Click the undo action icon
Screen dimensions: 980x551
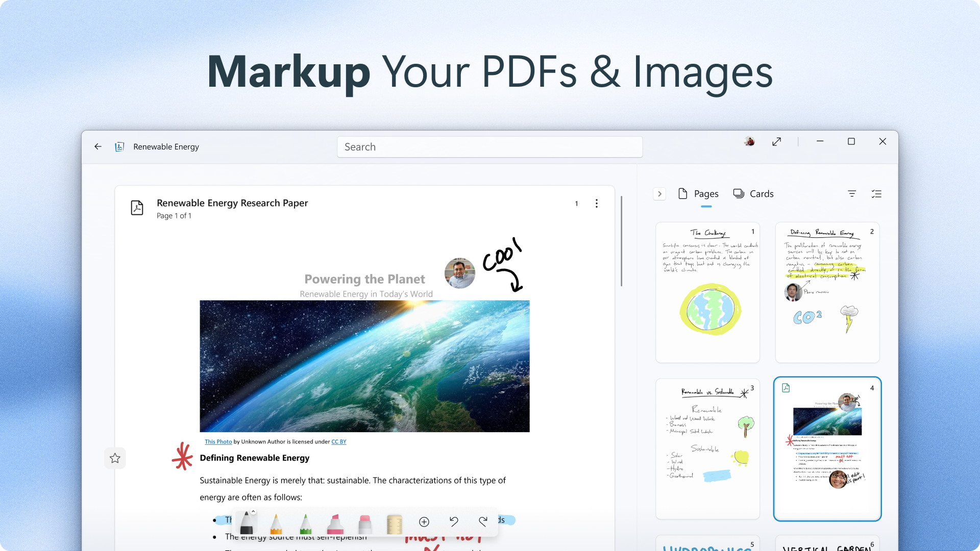coord(454,520)
